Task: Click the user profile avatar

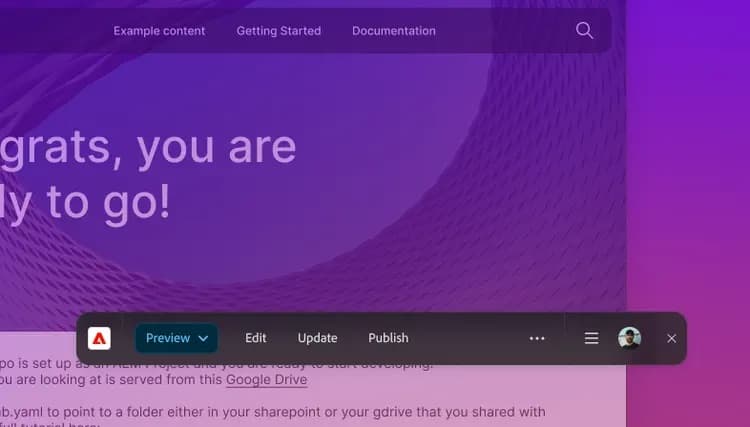Action: click(629, 338)
